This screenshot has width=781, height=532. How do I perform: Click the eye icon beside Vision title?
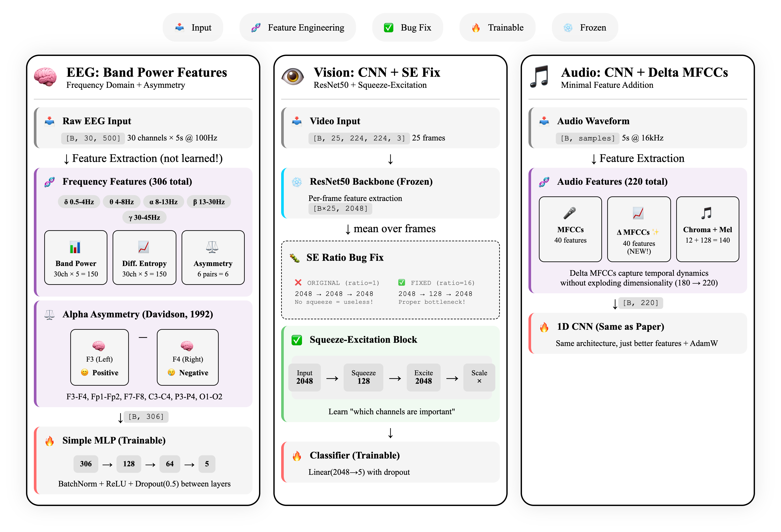click(292, 77)
